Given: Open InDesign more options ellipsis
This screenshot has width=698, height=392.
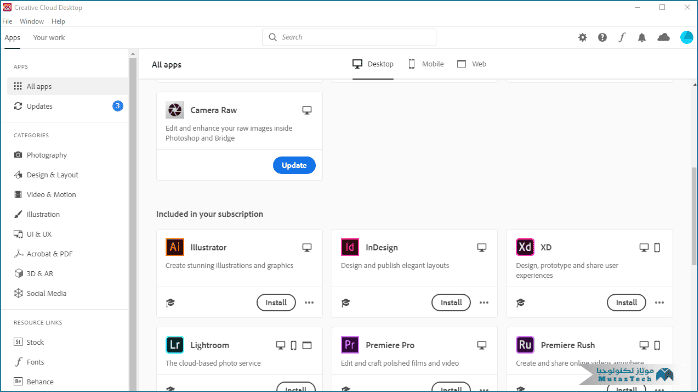Looking at the screenshot, I should coord(484,303).
